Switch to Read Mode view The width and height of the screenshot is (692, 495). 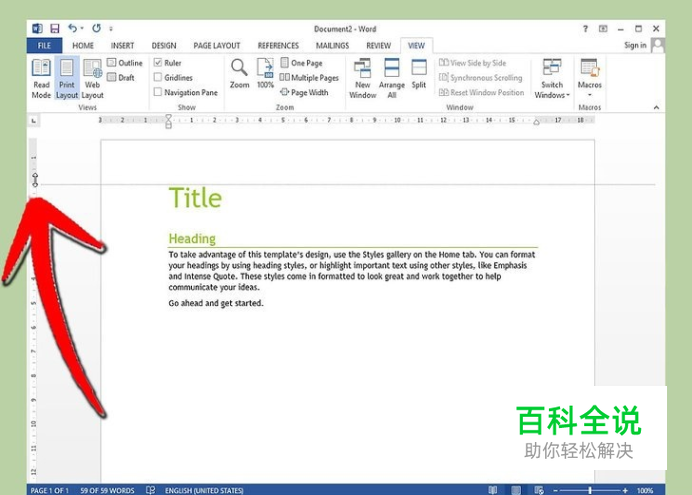tap(41, 79)
